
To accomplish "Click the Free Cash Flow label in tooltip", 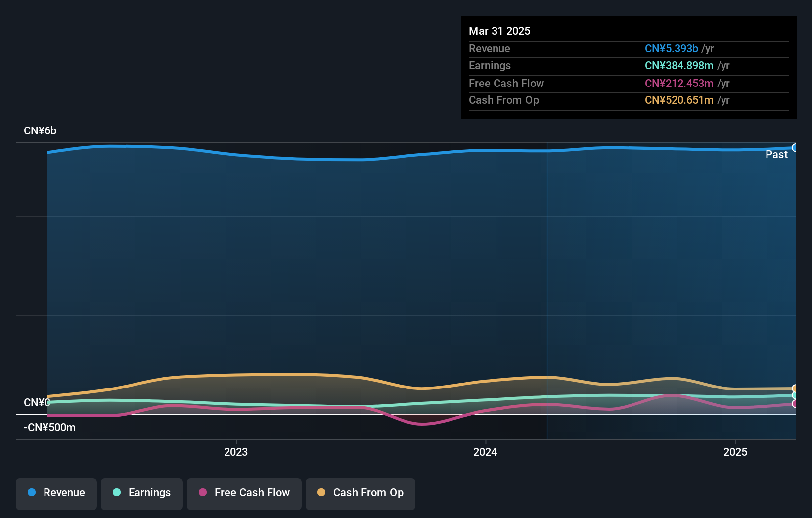I will pyautogui.click(x=506, y=83).
